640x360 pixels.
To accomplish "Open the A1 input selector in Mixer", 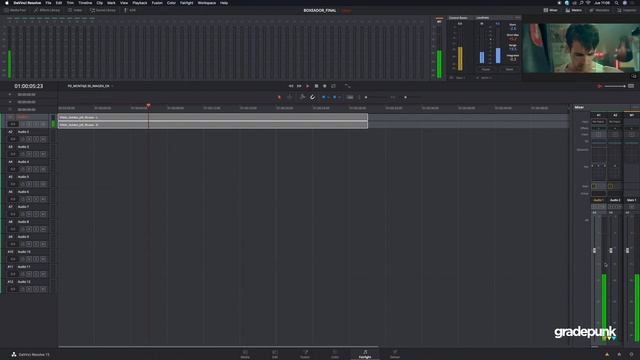I will click(598, 122).
